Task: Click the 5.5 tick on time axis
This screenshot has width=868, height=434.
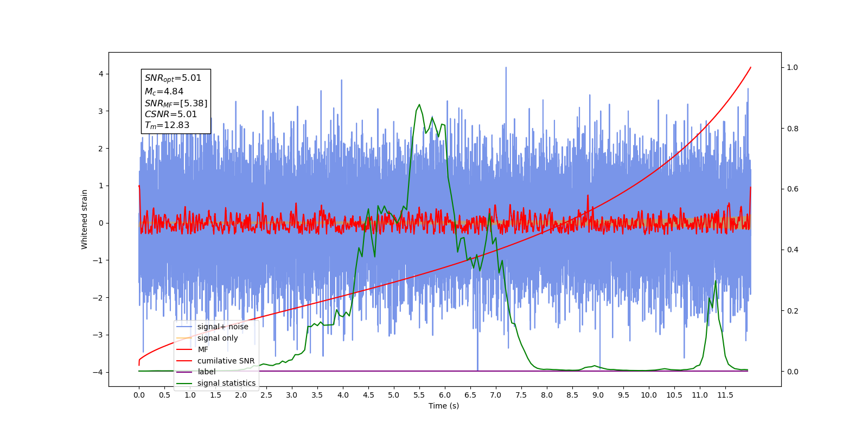Action: pos(419,395)
